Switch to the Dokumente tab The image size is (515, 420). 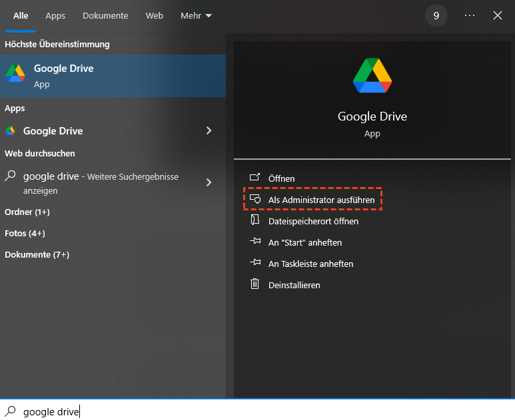105,16
